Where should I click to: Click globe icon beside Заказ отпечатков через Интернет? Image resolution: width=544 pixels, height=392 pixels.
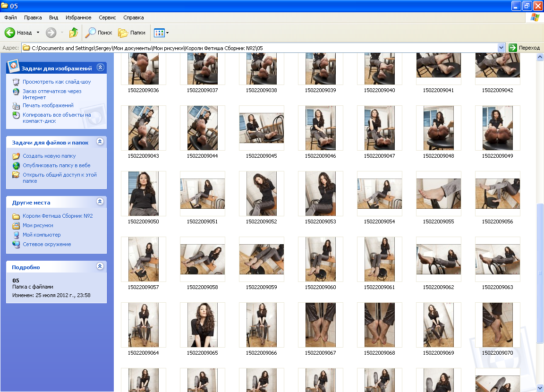16,92
